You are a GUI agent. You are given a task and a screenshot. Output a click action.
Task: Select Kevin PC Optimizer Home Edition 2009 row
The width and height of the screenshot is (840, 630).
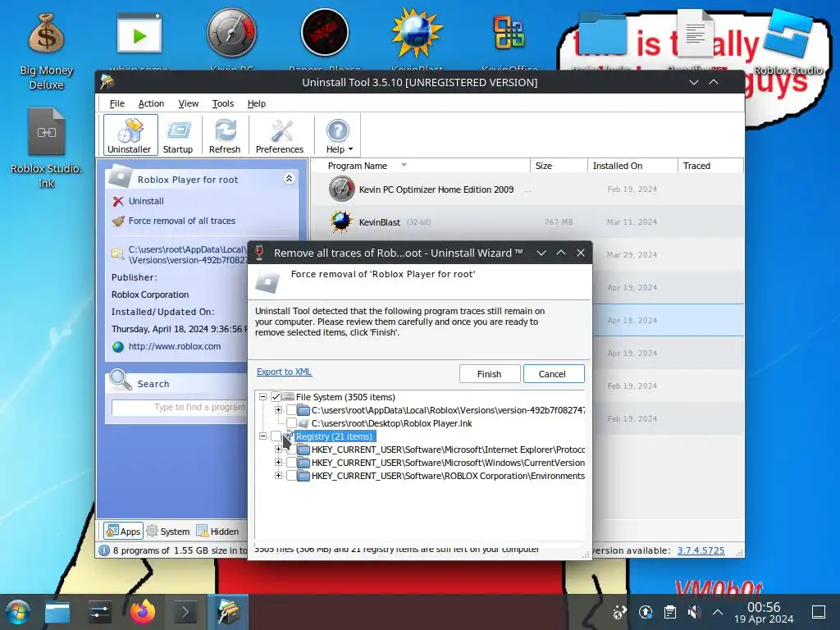click(x=527, y=189)
